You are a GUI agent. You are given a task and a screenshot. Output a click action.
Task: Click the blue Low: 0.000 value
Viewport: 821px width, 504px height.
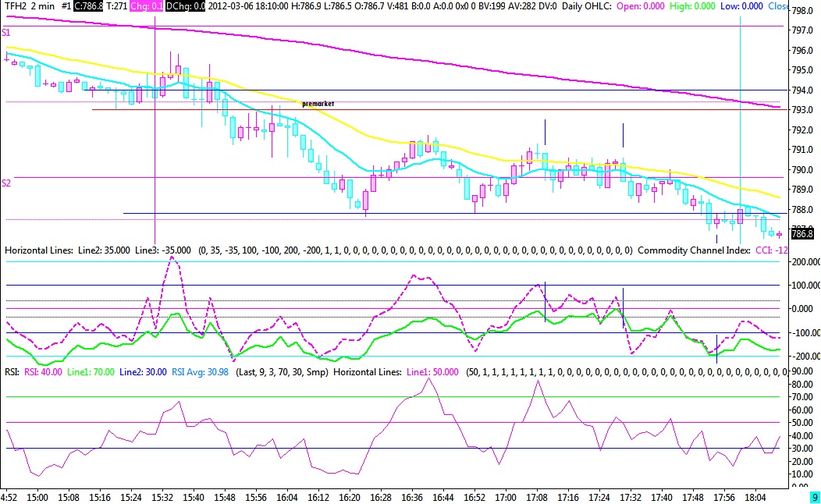(x=741, y=6)
